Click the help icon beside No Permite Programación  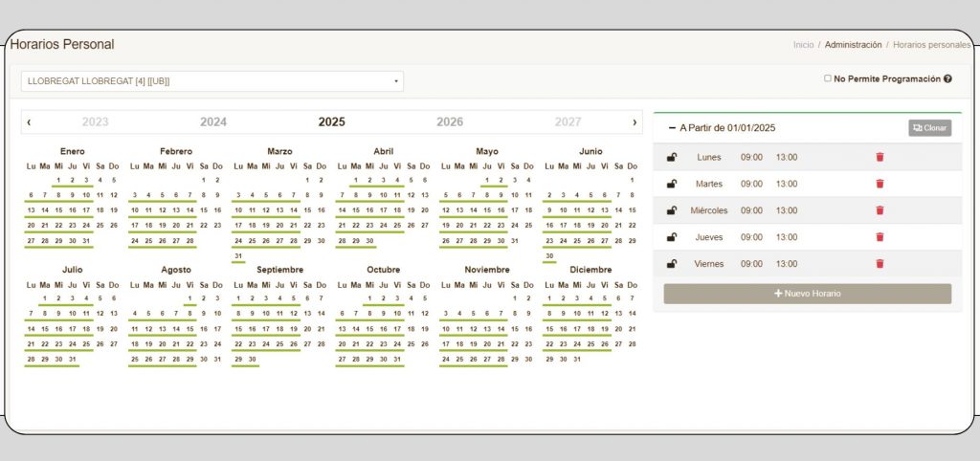tap(947, 79)
